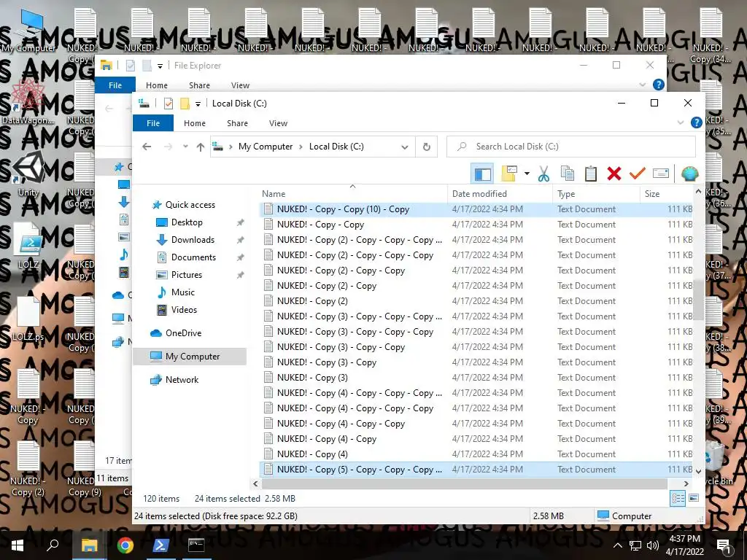Sort by Size column header
747x560 pixels.
click(x=666, y=194)
